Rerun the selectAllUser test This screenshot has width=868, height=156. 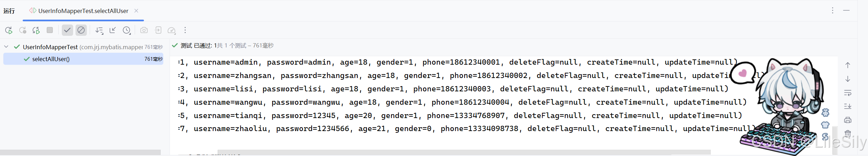pyautogui.click(x=9, y=30)
